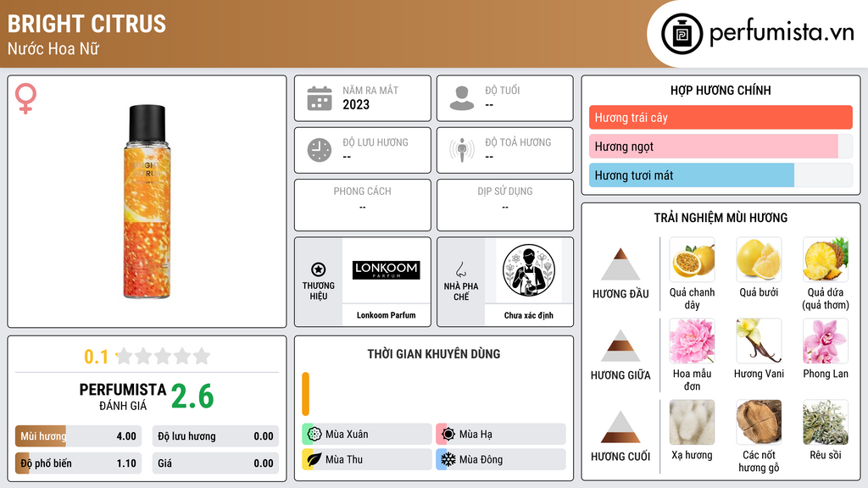Click the orange recommended-time bar
The height and width of the screenshot is (488, 868).
(305, 394)
